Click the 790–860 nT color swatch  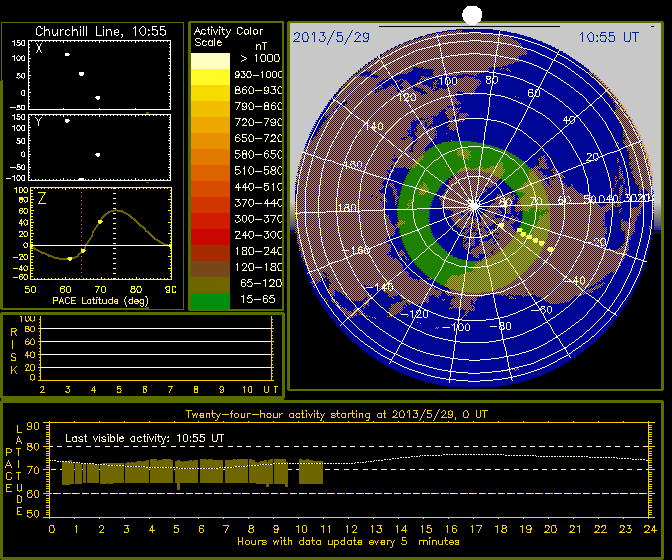tap(210, 109)
